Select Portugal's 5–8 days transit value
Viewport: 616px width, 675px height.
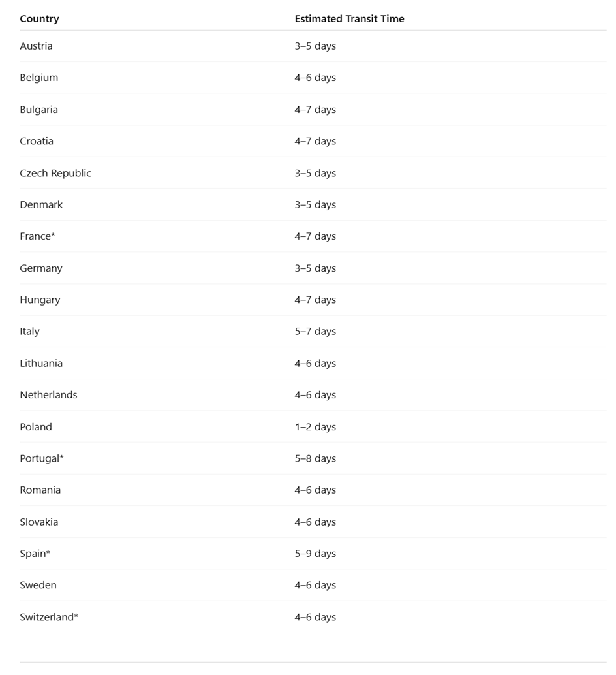(315, 458)
